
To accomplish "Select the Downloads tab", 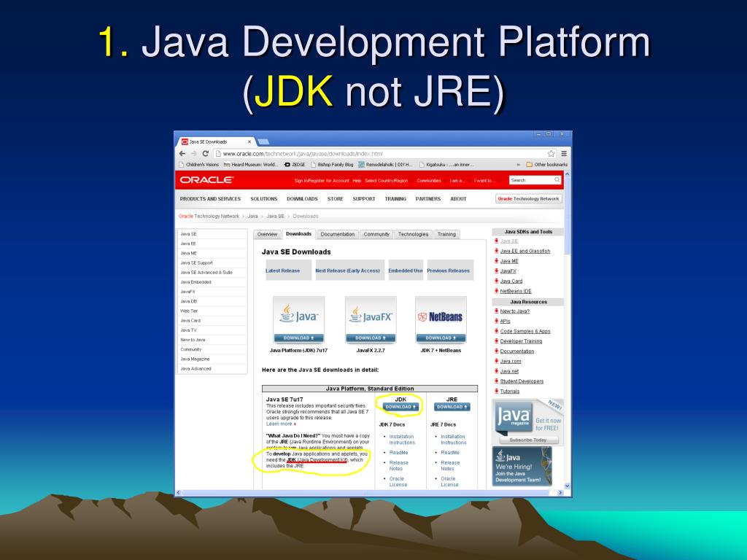I will 298,234.
